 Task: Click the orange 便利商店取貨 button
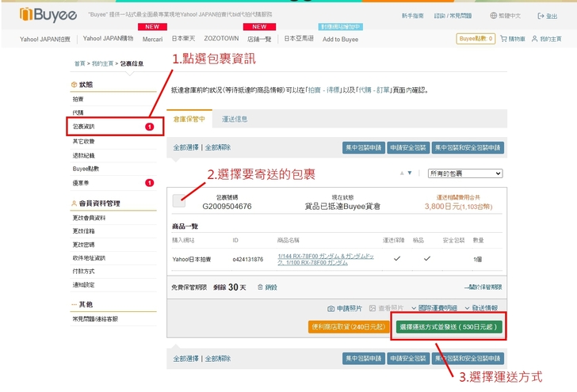click(x=348, y=326)
